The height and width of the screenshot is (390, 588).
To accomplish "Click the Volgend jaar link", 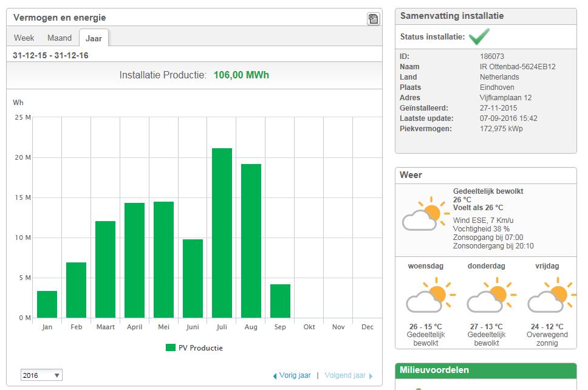I will (x=345, y=375).
